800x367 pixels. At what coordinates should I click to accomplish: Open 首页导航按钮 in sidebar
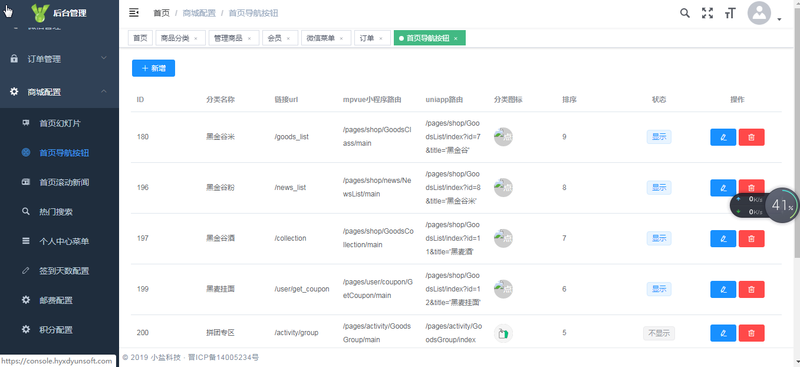(x=59, y=153)
